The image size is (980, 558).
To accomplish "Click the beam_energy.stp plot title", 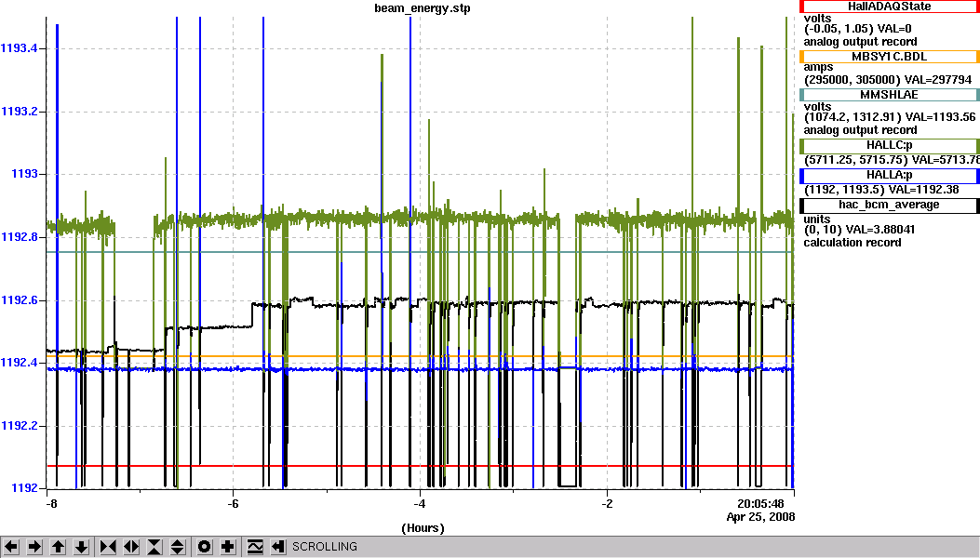I will point(422,8).
